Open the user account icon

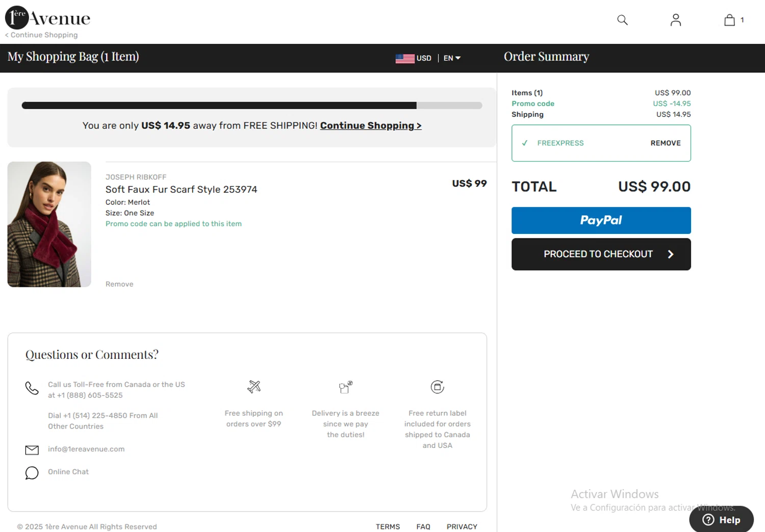tap(676, 20)
